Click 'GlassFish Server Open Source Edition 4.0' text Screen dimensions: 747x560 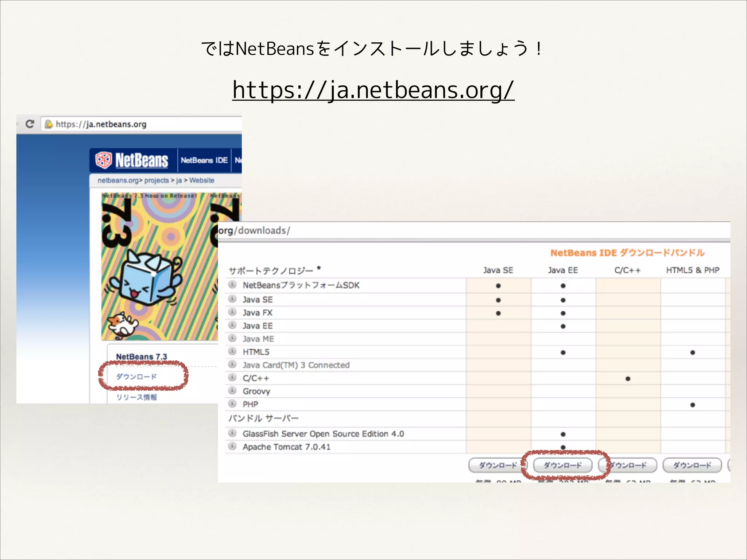(x=323, y=434)
